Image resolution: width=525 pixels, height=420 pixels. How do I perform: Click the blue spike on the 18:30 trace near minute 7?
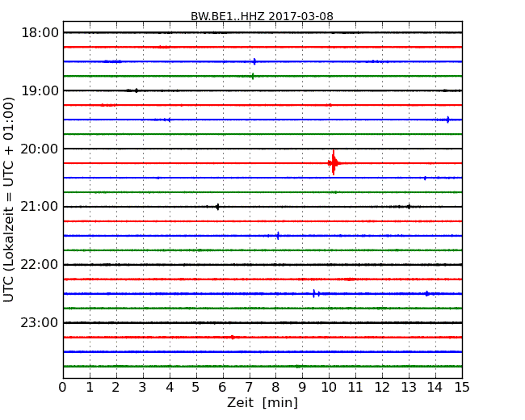(x=254, y=61)
